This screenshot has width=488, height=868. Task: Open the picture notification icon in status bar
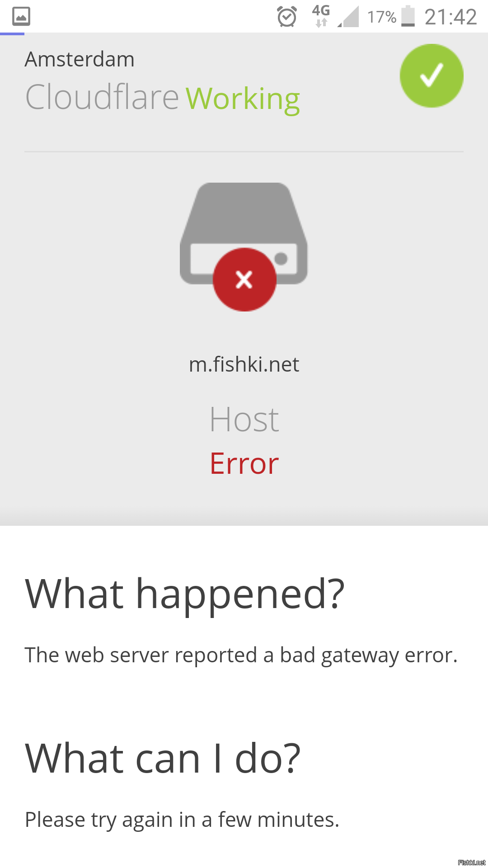[x=21, y=16]
